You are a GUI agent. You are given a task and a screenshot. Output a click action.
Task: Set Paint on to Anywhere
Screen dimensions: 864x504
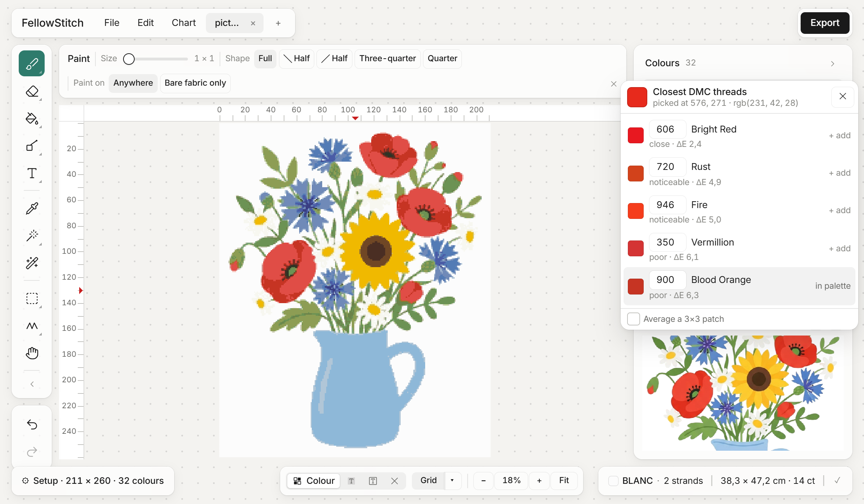[x=133, y=83]
